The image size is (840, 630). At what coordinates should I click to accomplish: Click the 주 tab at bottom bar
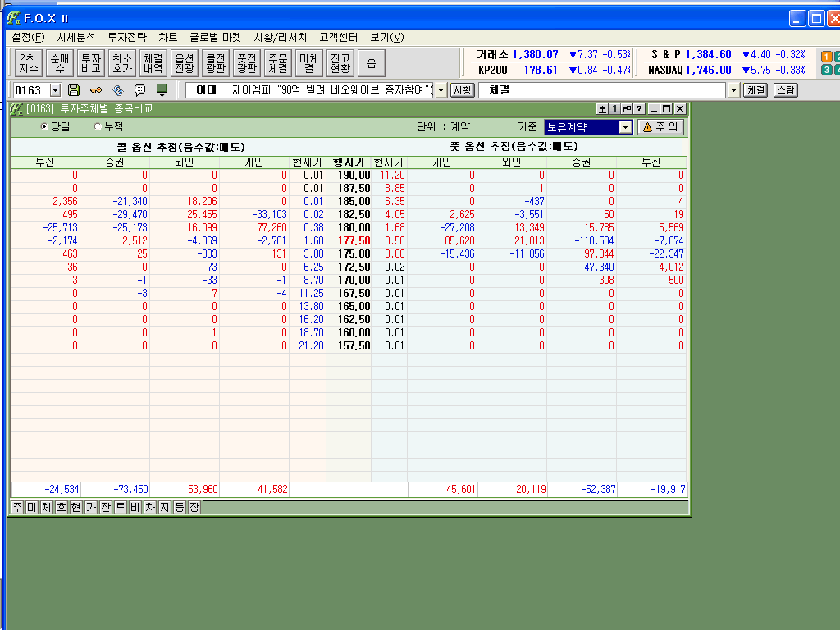[16, 508]
